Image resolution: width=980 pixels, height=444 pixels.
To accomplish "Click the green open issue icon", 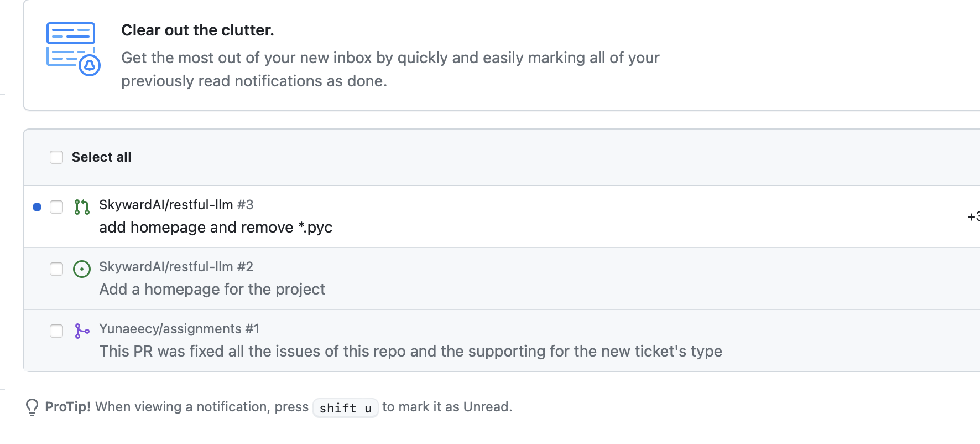I will 82,269.
